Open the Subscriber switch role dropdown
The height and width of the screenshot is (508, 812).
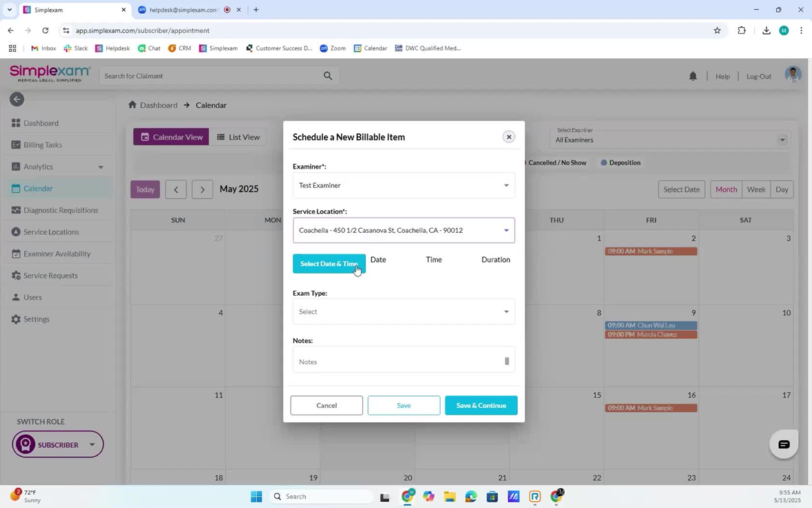pos(57,444)
